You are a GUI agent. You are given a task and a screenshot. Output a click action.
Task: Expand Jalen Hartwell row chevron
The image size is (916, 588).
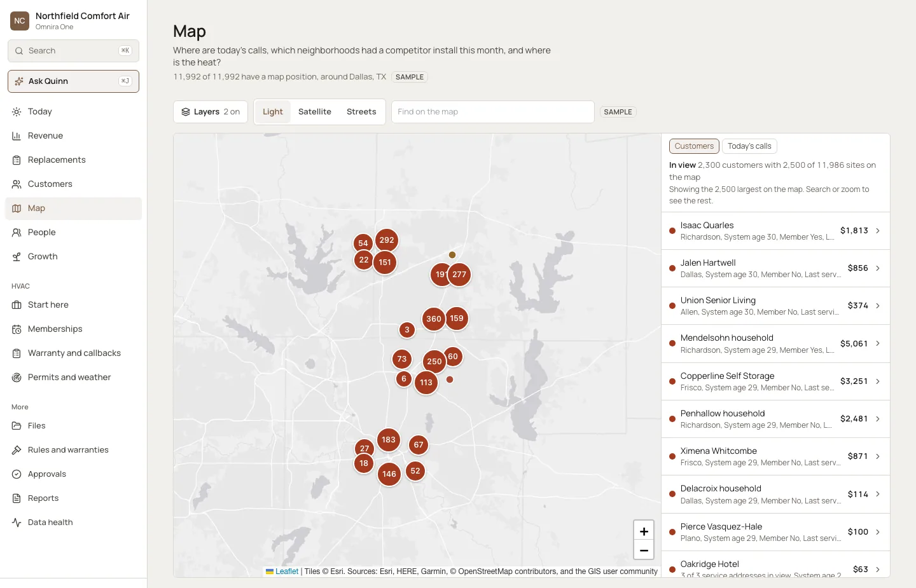(x=878, y=268)
